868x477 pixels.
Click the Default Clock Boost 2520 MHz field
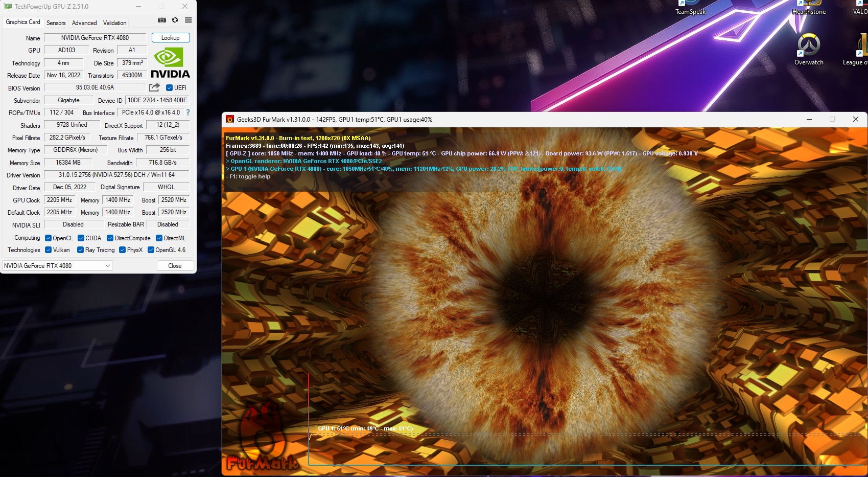pos(174,212)
